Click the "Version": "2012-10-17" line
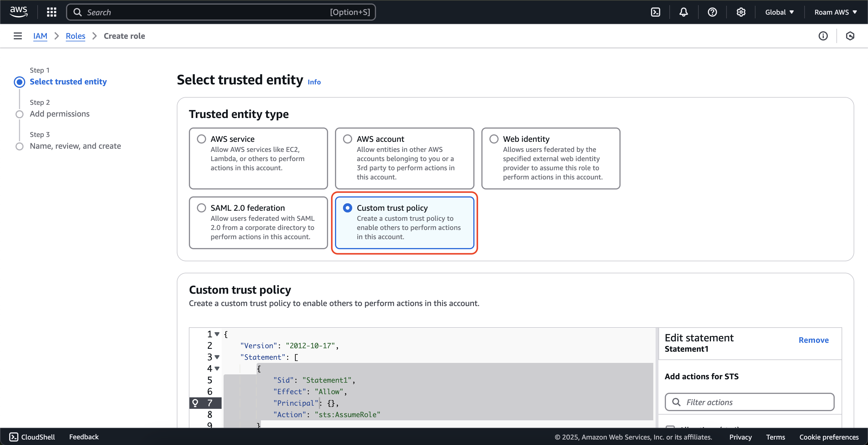Image resolution: width=868 pixels, height=445 pixels. click(289, 346)
